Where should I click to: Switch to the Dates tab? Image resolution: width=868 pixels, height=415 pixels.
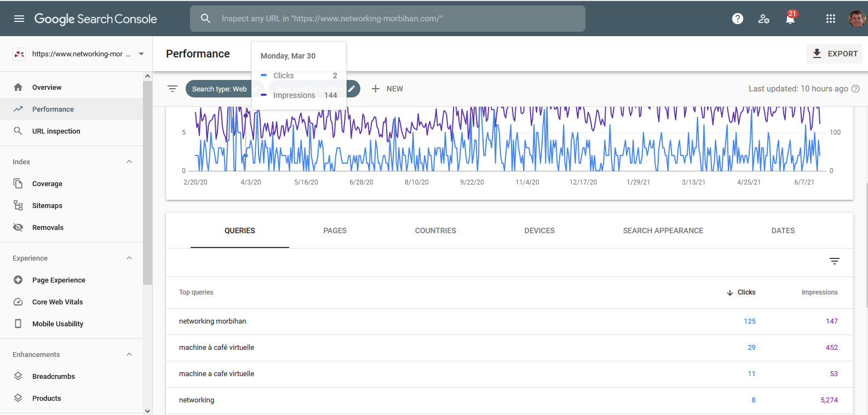pyautogui.click(x=783, y=230)
